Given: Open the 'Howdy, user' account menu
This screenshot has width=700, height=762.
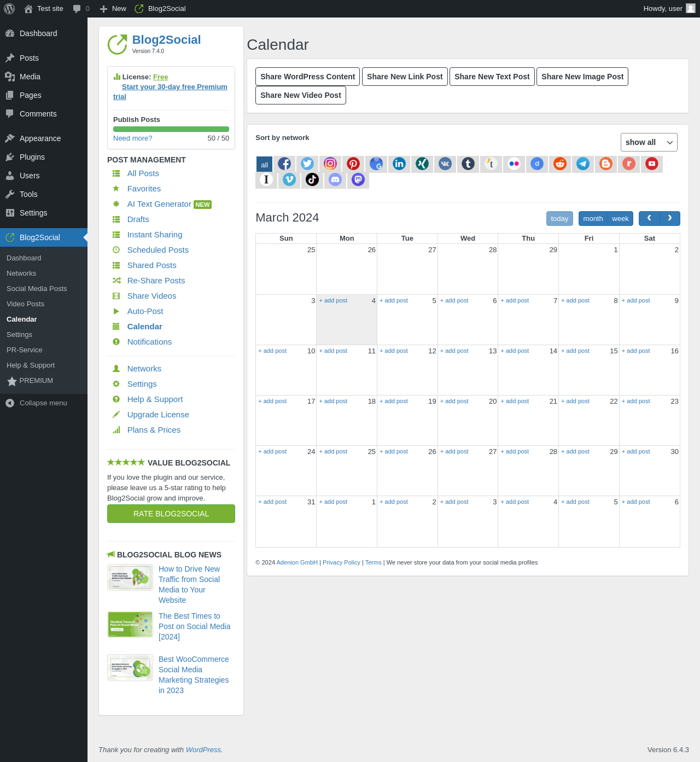Looking at the screenshot, I should (669, 9).
